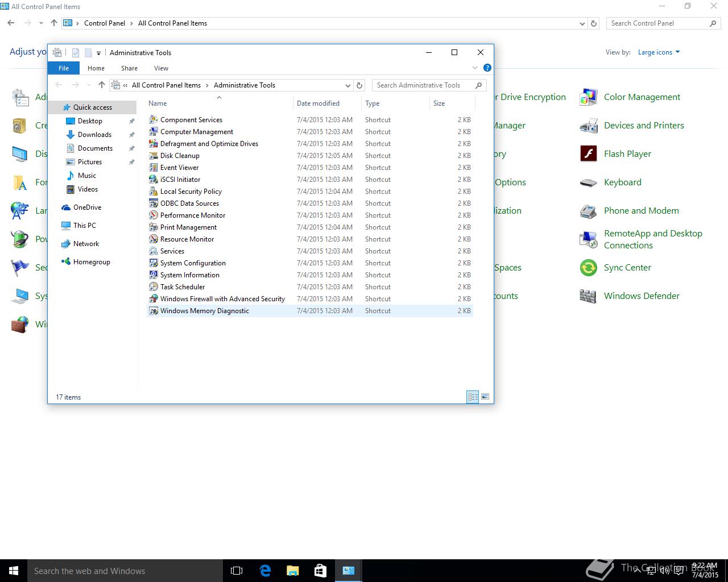The width and height of the screenshot is (728, 582).
Task: Open Customize Quick Access Toolbar dropdown arrow
Action: tap(98, 53)
